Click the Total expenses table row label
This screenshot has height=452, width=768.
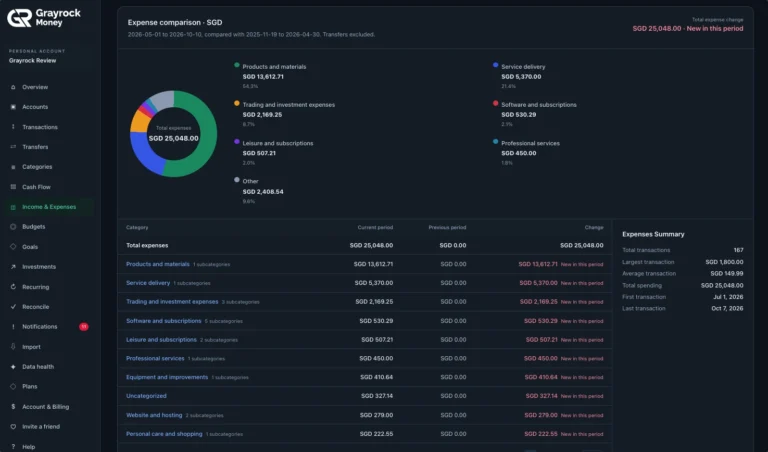click(147, 245)
